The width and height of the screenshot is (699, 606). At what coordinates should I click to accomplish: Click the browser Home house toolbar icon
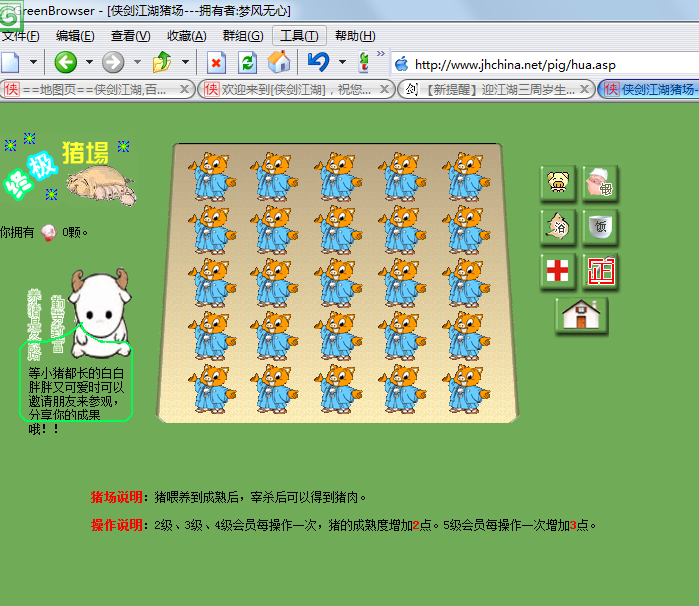[279, 62]
